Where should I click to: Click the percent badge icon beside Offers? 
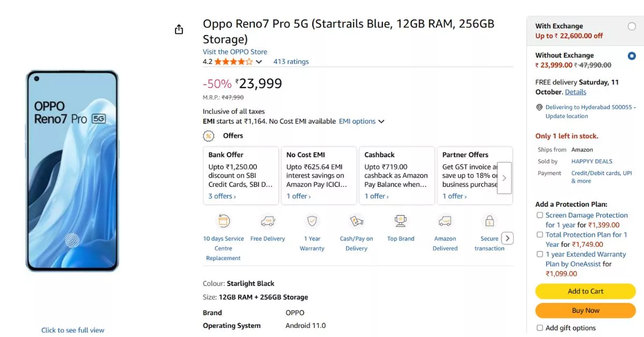coord(208,136)
